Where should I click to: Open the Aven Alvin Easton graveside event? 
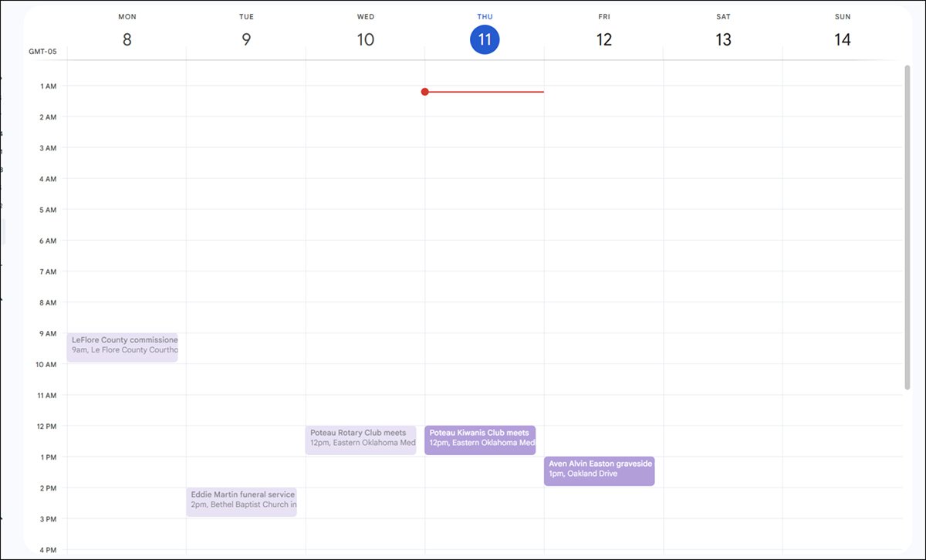pos(600,471)
